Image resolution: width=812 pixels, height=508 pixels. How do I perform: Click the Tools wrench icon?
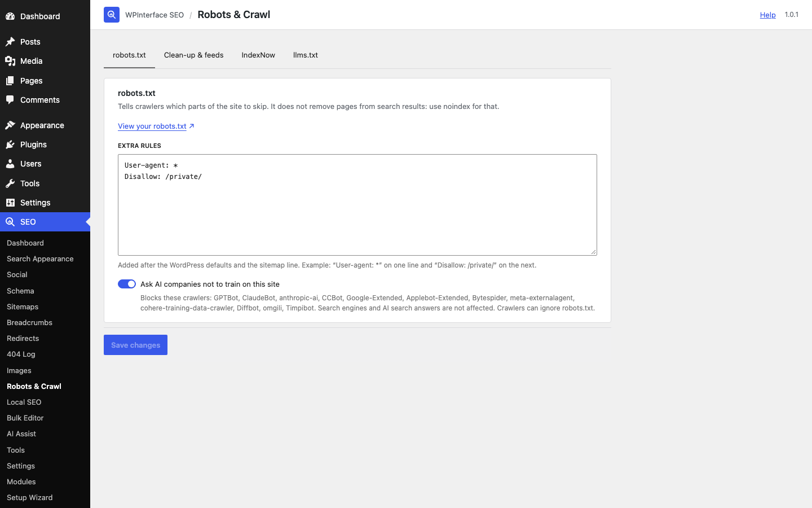[x=10, y=183]
